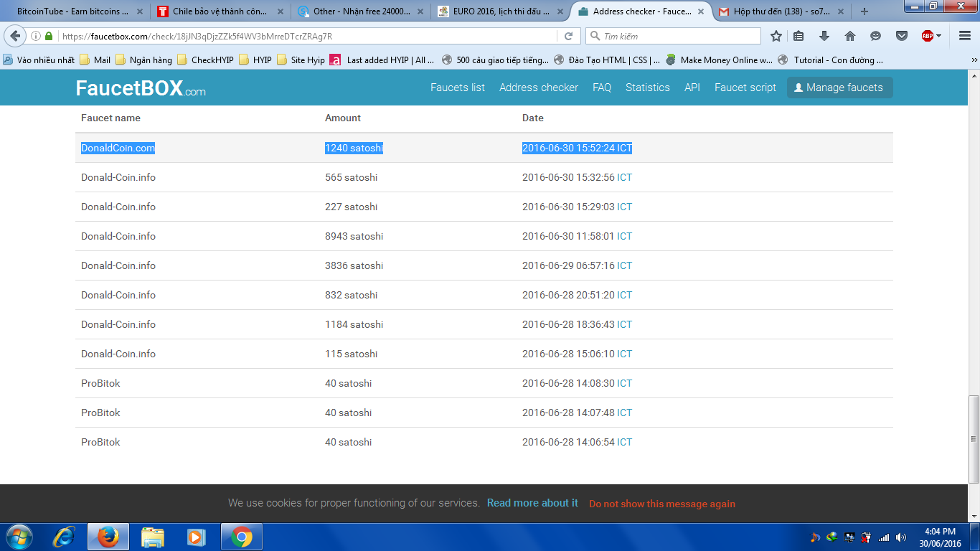
Task: Click the ICT link on the 15:32:56 row
Action: coord(625,177)
